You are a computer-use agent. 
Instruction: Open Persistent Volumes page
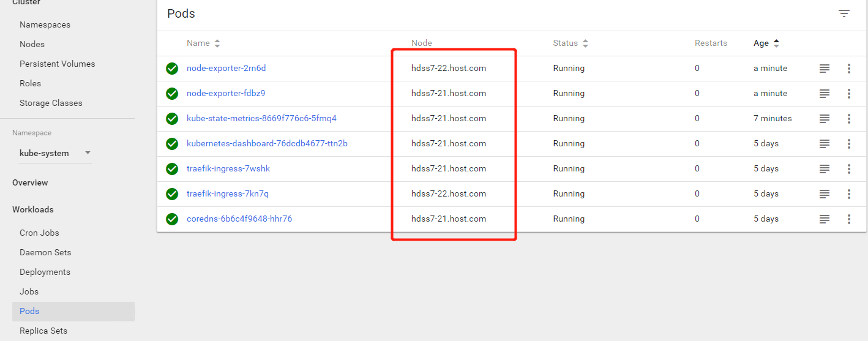pos(57,64)
